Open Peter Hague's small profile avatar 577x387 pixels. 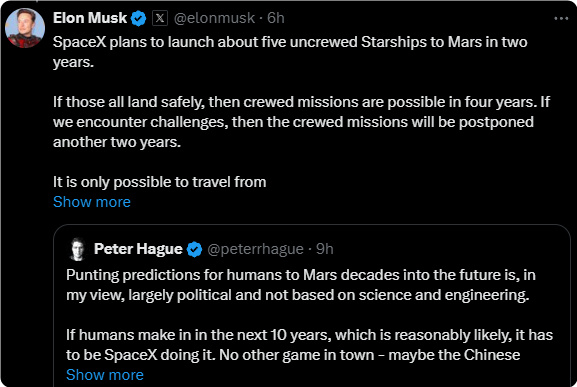point(78,249)
